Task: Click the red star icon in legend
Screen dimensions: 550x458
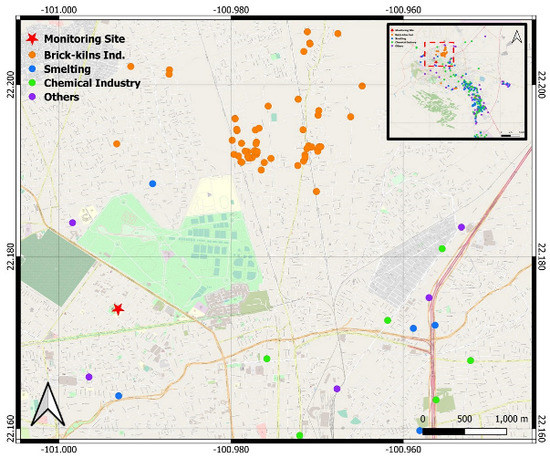Action: click(32, 39)
